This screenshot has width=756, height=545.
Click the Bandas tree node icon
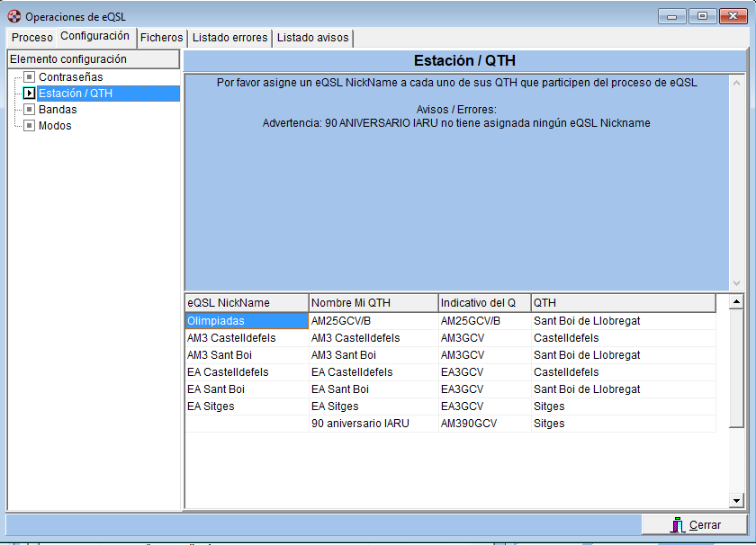point(30,110)
